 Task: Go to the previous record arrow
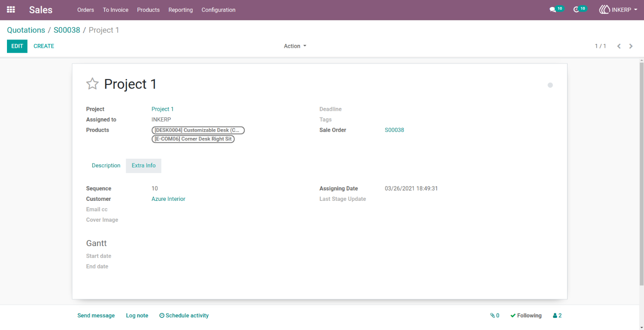619,46
